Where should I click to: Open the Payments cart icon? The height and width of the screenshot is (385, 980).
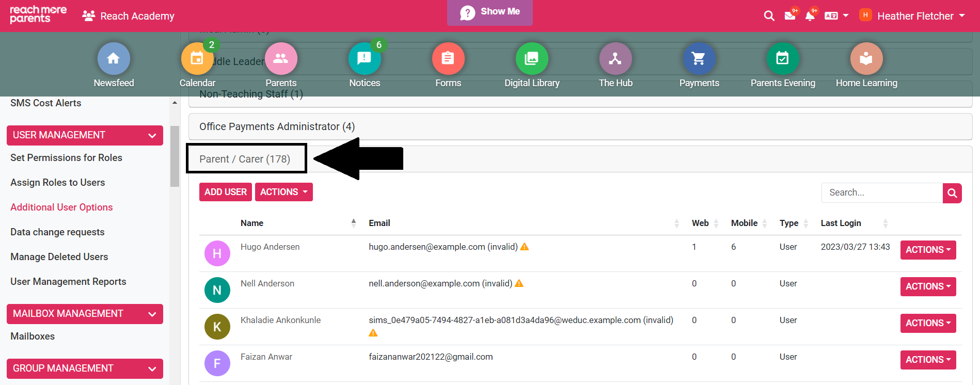(699, 59)
